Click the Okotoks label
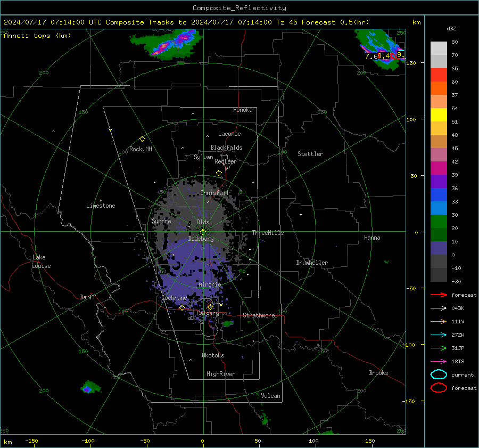This screenshot has width=479, height=448. 213,355
